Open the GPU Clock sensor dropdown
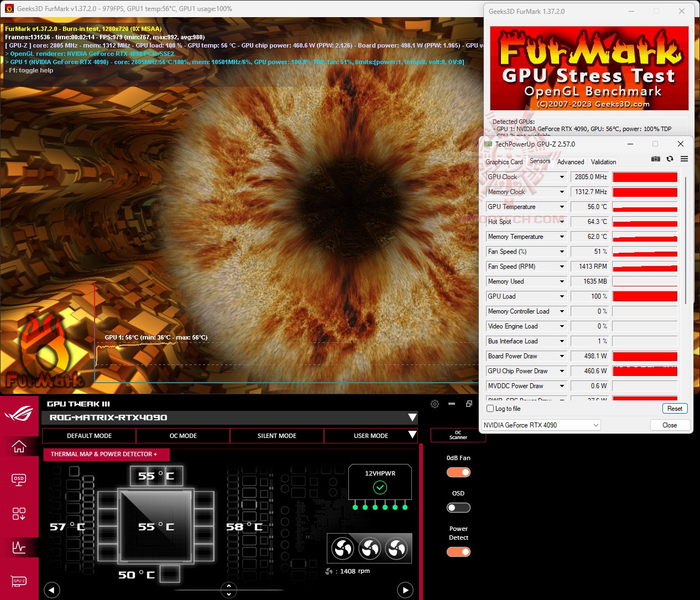The width and height of the screenshot is (700, 600). click(562, 177)
